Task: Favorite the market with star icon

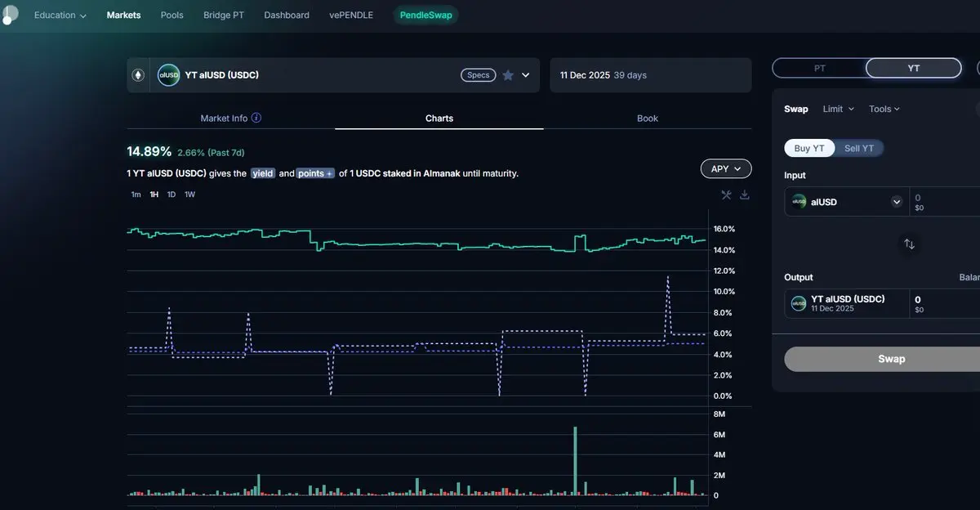Action: (508, 75)
